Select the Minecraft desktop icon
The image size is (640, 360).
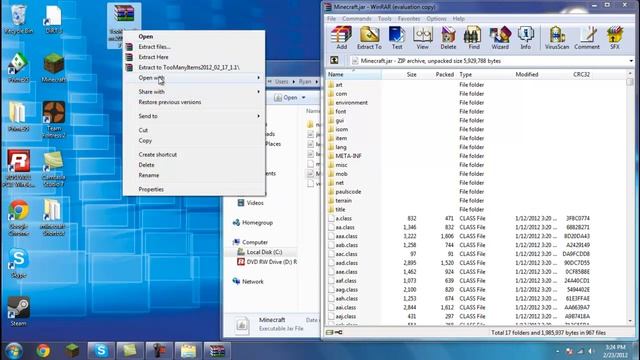tap(53, 68)
